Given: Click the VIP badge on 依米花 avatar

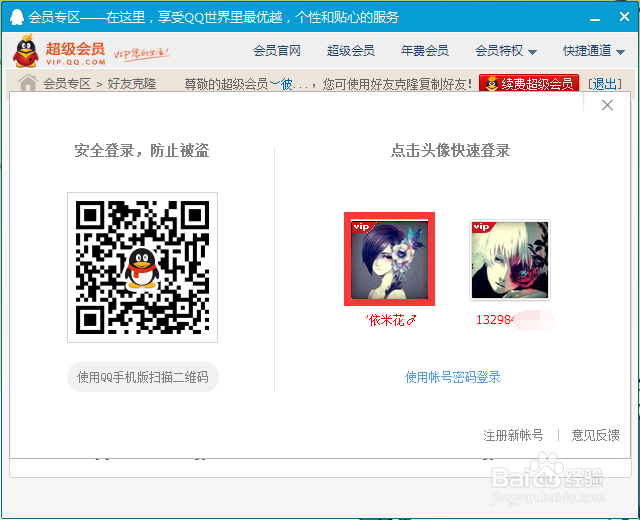Looking at the screenshot, I should coord(362,227).
